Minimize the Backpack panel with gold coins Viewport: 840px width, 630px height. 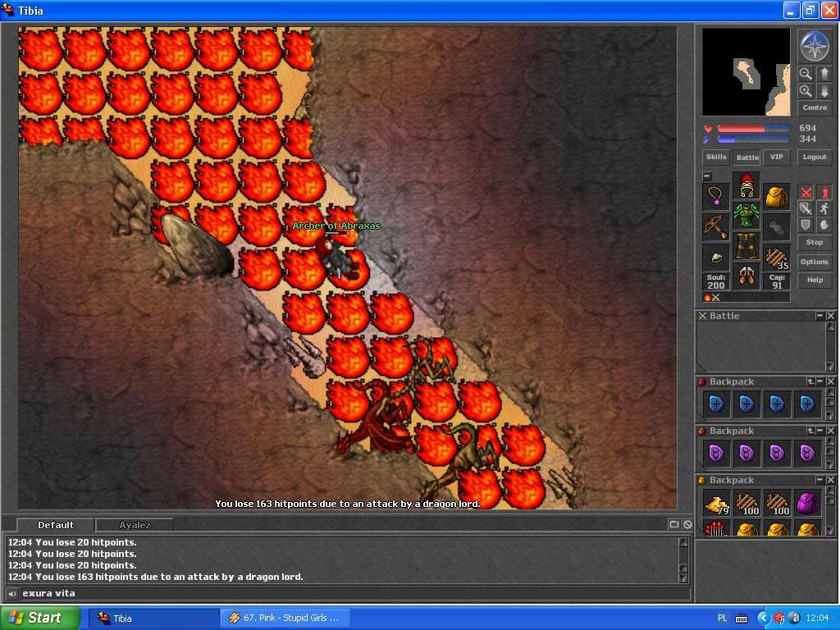[820, 480]
